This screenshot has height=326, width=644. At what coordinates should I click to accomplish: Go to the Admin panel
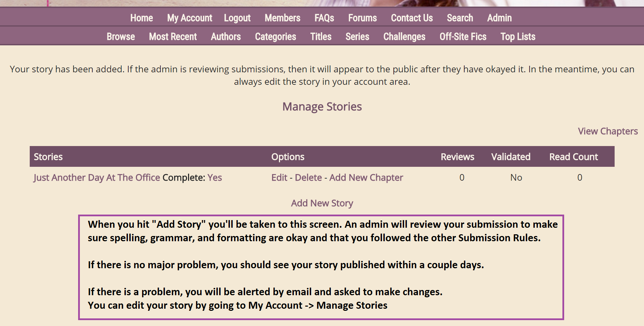tap(499, 18)
